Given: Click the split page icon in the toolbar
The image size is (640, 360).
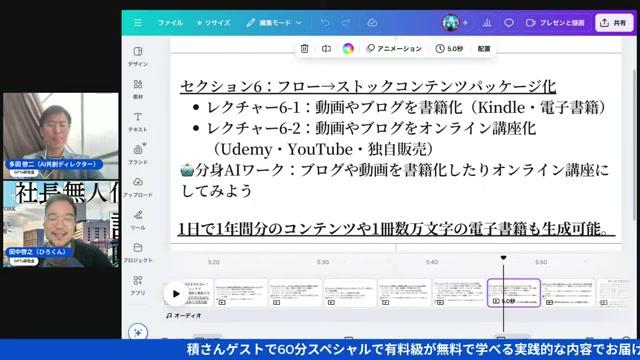Looking at the screenshot, I should tap(326, 49).
